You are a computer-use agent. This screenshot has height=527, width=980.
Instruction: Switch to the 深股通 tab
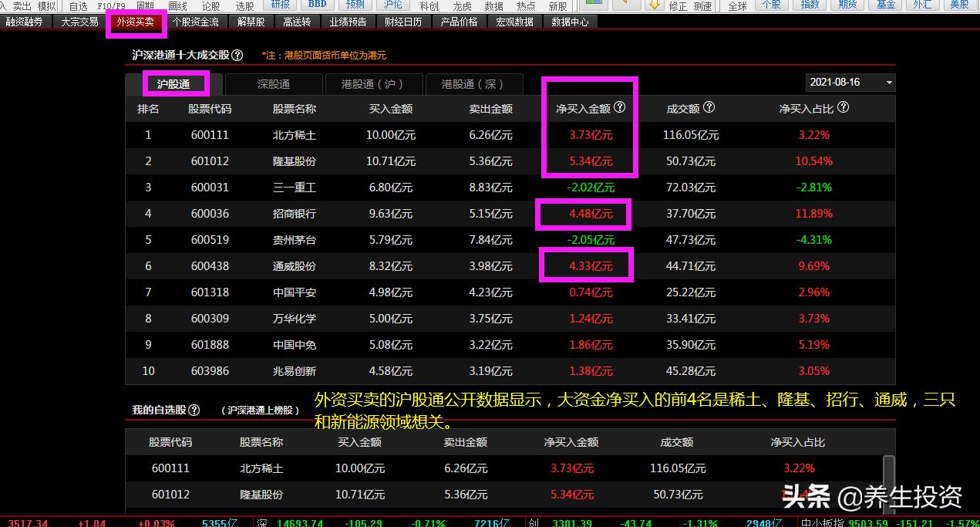(x=274, y=83)
